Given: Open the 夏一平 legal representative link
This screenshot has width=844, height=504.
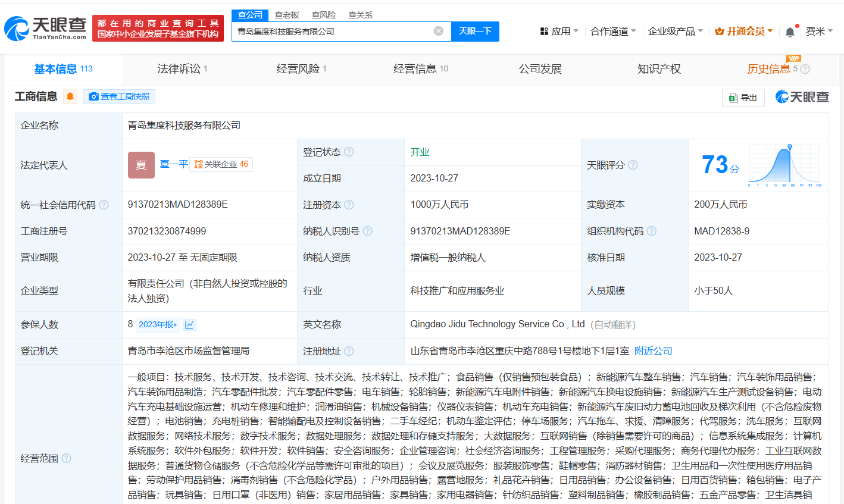Looking at the screenshot, I should (x=174, y=164).
